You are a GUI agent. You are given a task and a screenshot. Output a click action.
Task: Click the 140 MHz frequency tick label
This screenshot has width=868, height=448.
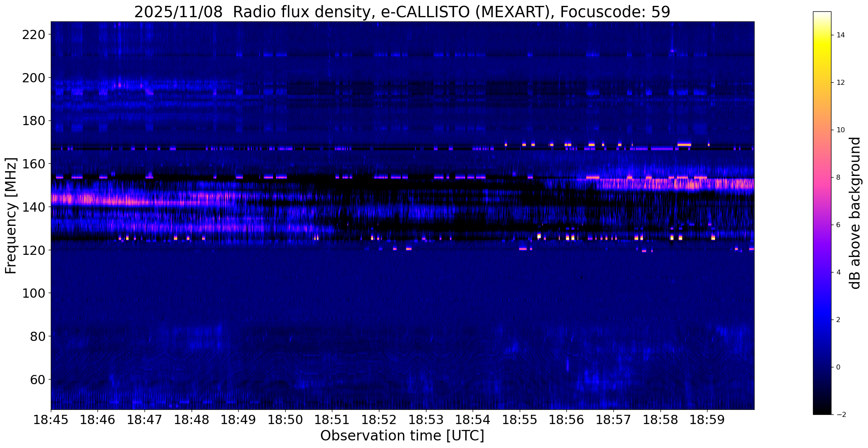point(34,207)
